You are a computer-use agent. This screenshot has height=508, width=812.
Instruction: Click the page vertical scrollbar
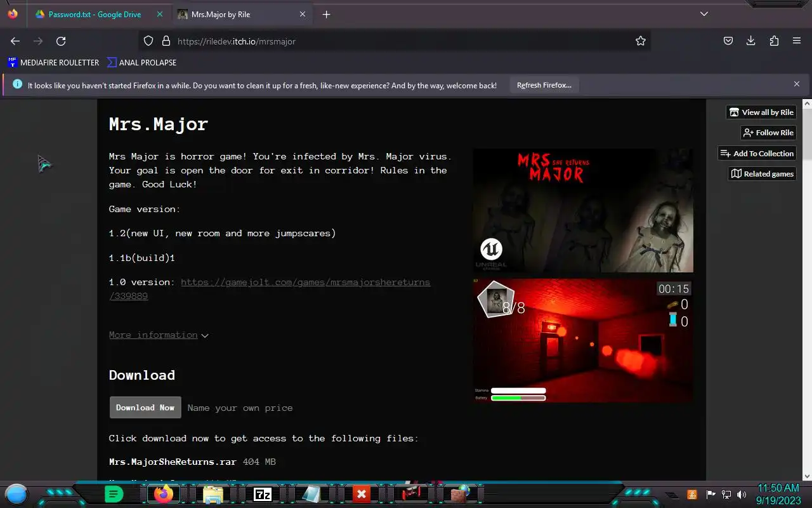point(806,289)
